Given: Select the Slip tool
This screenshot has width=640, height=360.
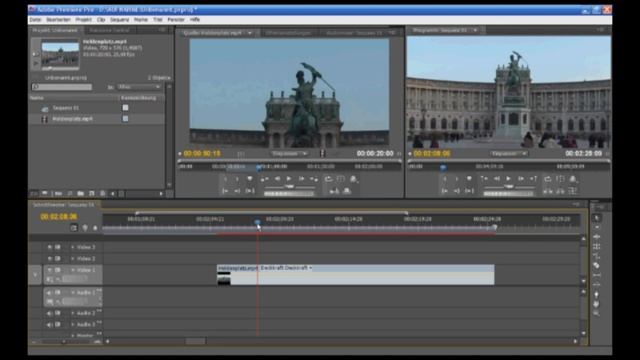Looking at the screenshot, I should [596, 275].
